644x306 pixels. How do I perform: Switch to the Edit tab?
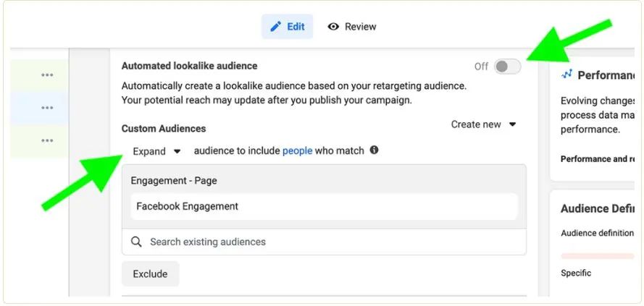click(288, 27)
